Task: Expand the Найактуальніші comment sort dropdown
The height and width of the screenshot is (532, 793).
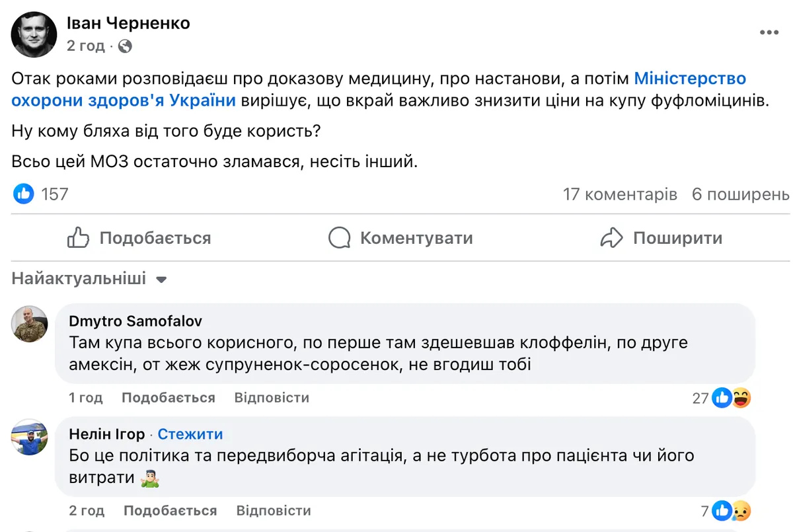Action: click(x=89, y=279)
